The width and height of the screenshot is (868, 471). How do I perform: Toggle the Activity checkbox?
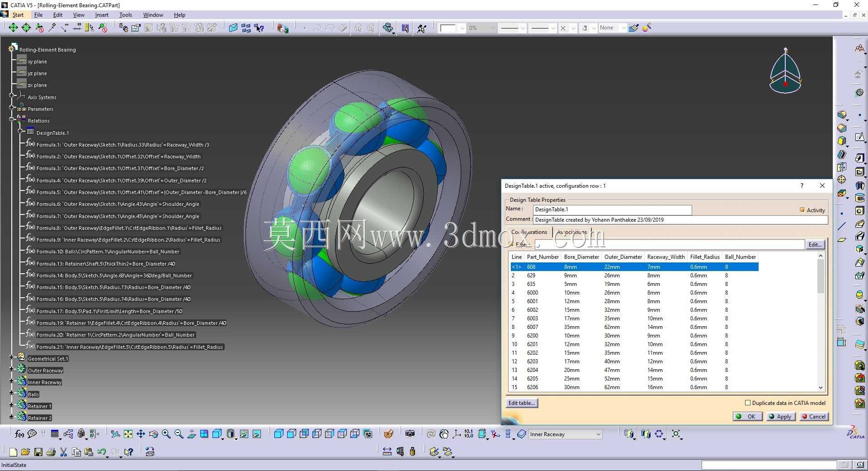coord(802,210)
